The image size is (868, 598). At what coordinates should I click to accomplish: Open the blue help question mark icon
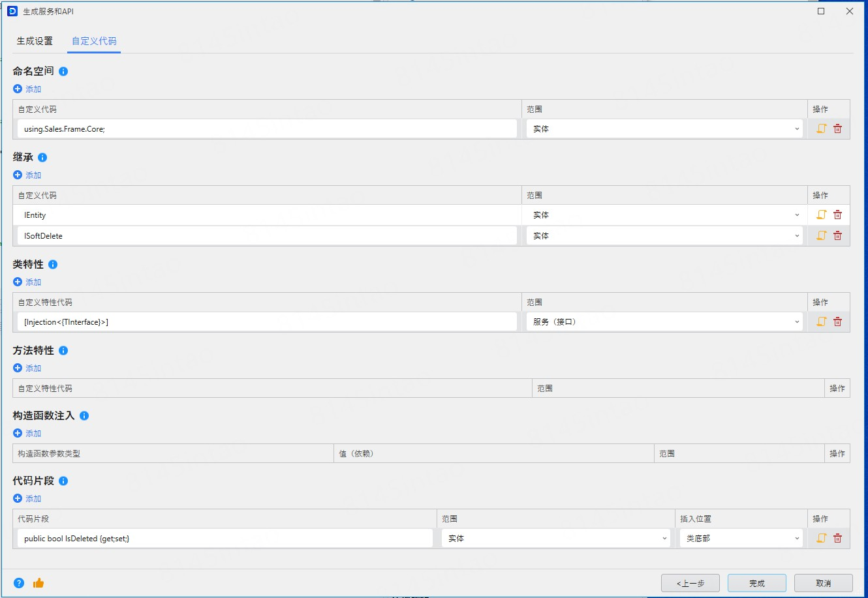(x=19, y=583)
